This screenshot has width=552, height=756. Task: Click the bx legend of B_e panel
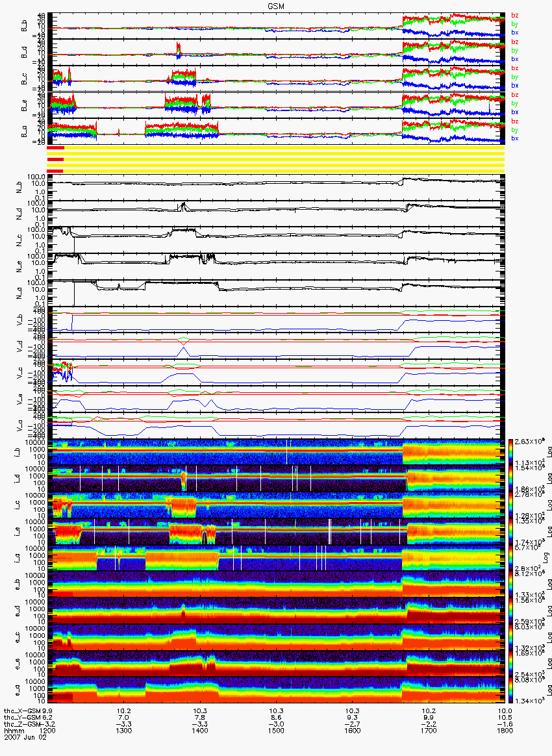pos(515,112)
